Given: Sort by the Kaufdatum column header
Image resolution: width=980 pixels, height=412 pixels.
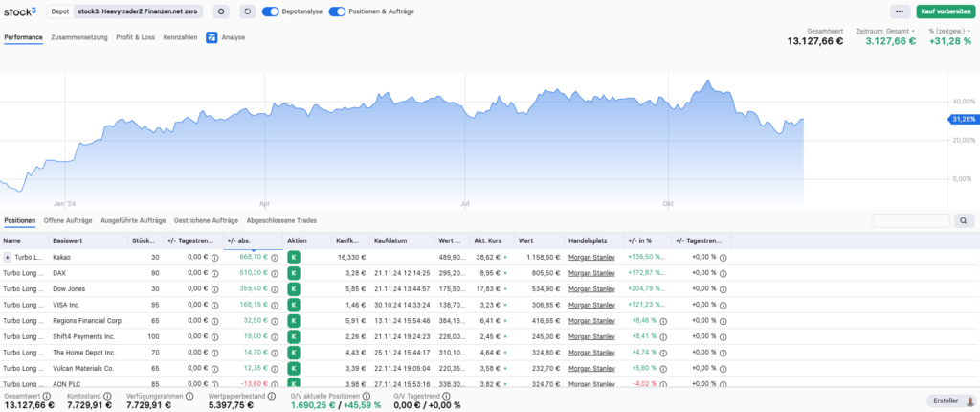Looking at the screenshot, I should point(403,240).
